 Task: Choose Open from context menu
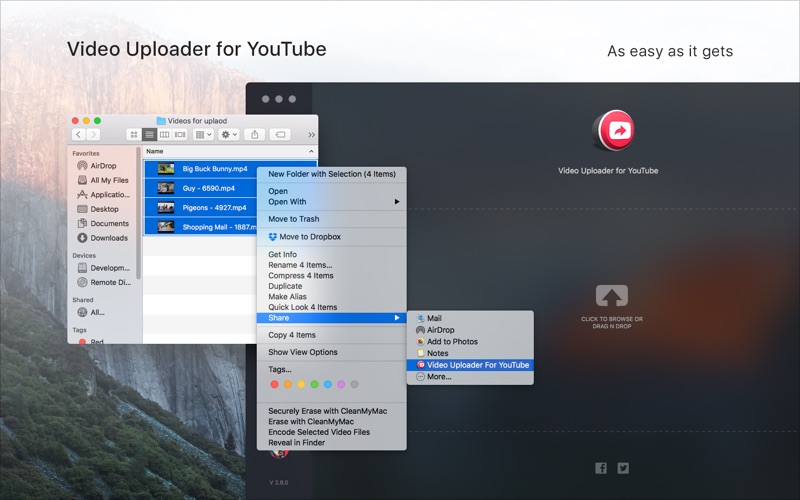332,191
